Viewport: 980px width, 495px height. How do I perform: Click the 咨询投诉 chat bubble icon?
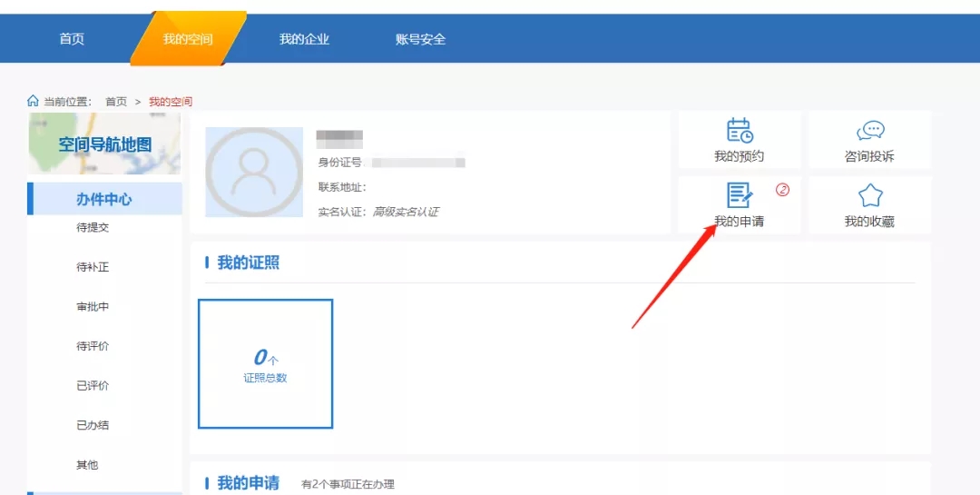pos(869,131)
